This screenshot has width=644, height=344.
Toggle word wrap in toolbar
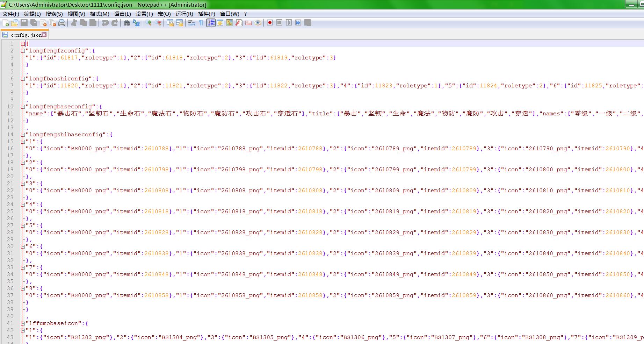click(x=191, y=23)
